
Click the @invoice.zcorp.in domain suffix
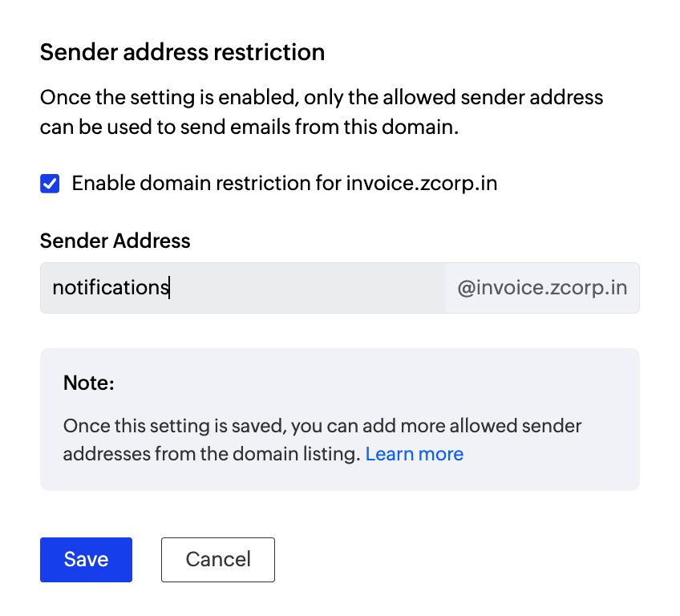click(x=542, y=288)
